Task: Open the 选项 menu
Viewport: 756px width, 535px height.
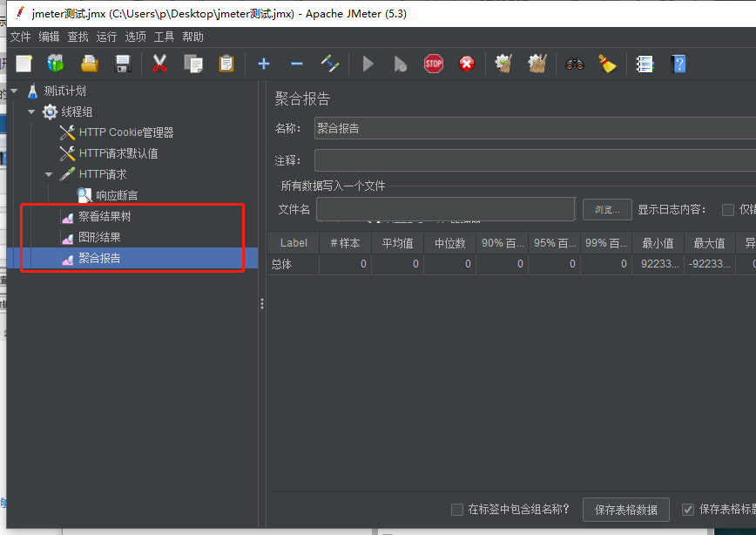Action: [135, 37]
